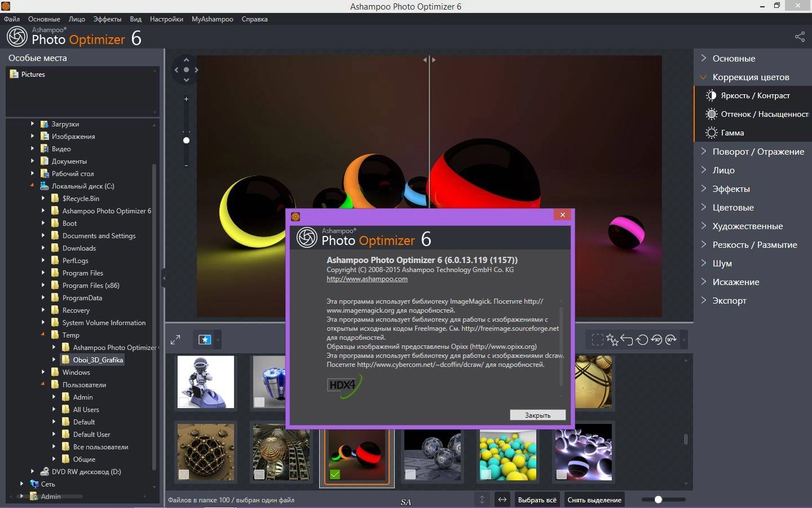Click the zoom minus sign
812x508 pixels.
[x=186, y=165]
